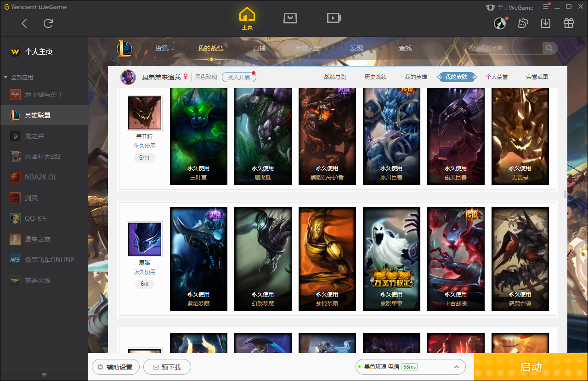Open the 查找 tab
Image resolution: width=588 pixels, height=381 pixels.
click(405, 48)
